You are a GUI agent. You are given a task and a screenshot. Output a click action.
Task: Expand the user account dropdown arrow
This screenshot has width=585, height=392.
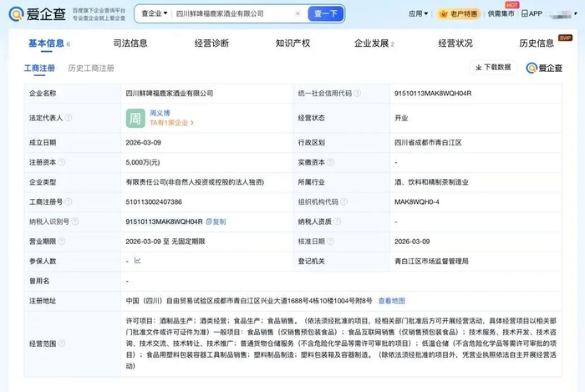576,14
